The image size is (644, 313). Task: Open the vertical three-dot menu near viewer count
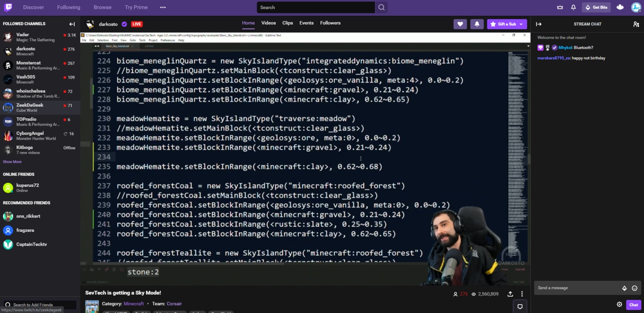(x=522, y=294)
